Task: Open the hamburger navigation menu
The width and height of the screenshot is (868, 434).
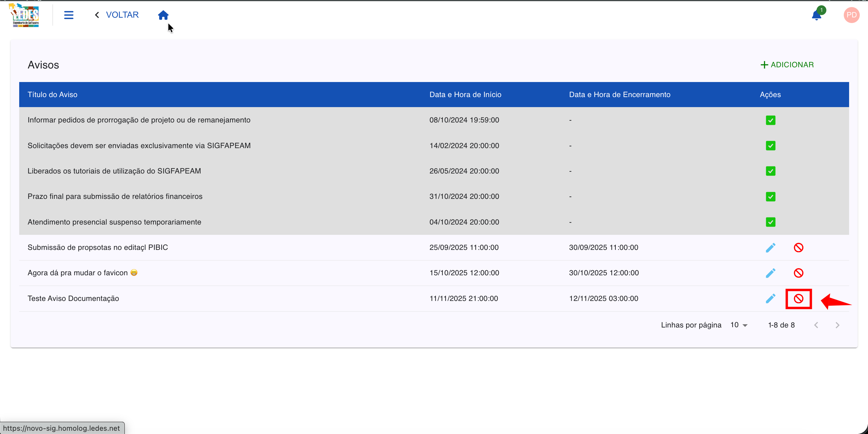Action: click(x=69, y=15)
